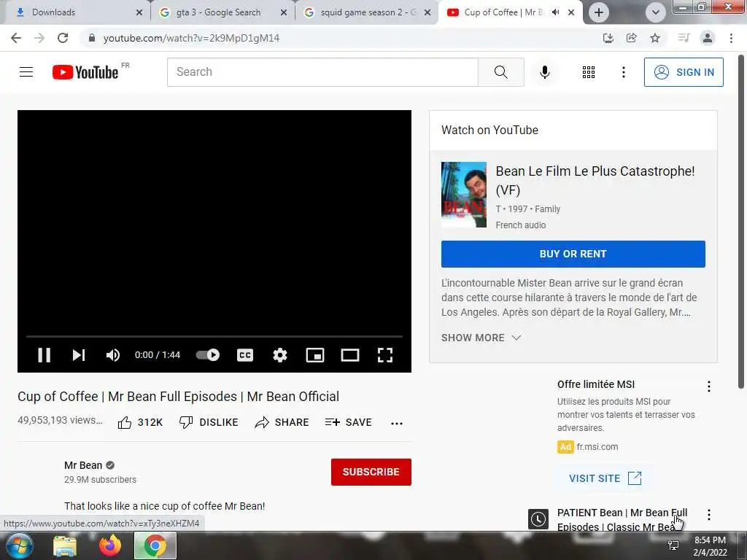Go back in browser history
The image size is (747, 560).
tap(16, 38)
